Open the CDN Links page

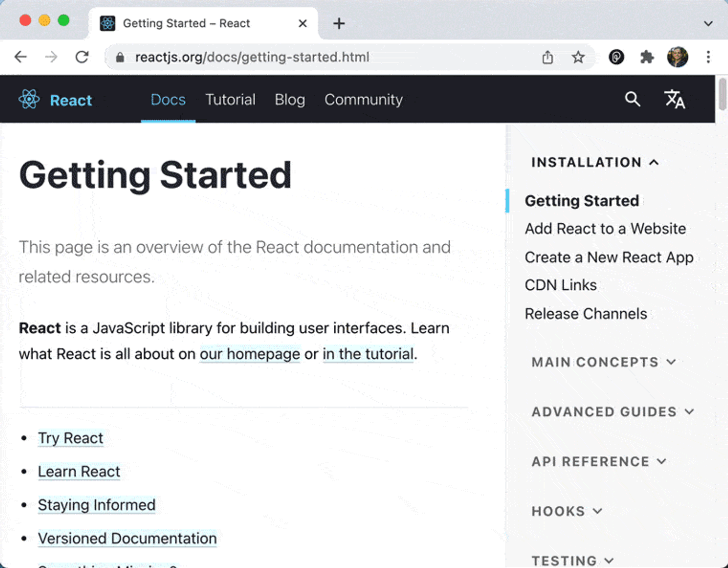561,285
